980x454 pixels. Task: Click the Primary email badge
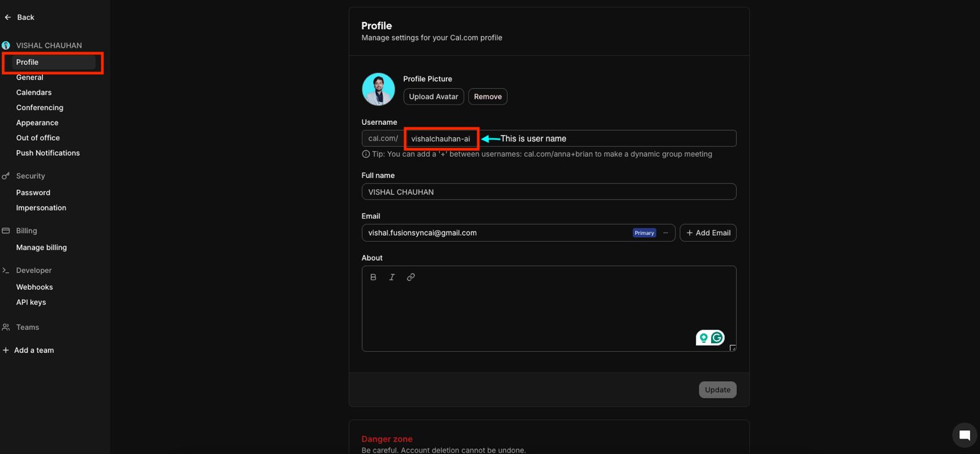point(644,233)
